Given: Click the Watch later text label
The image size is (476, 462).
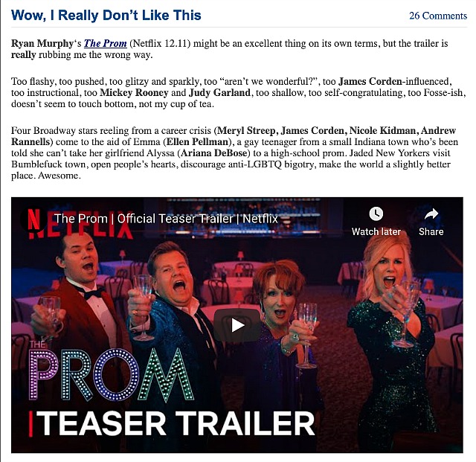Looking at the screenshot, I should [x=376, y=232].
